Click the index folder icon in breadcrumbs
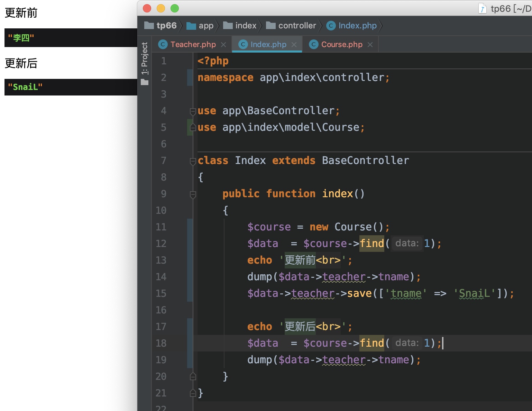The width and height of the screenshot is (532, 411). coord(228,25)
